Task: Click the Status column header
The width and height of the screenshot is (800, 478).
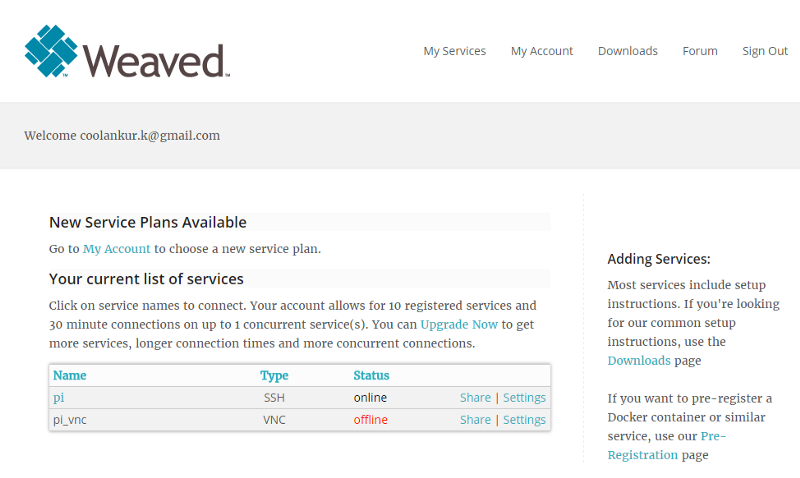Action: click(371, 375)
